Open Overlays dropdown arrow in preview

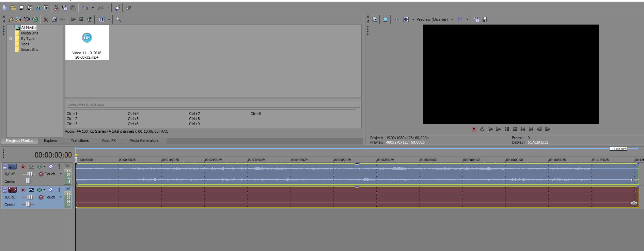coord(467,19)
